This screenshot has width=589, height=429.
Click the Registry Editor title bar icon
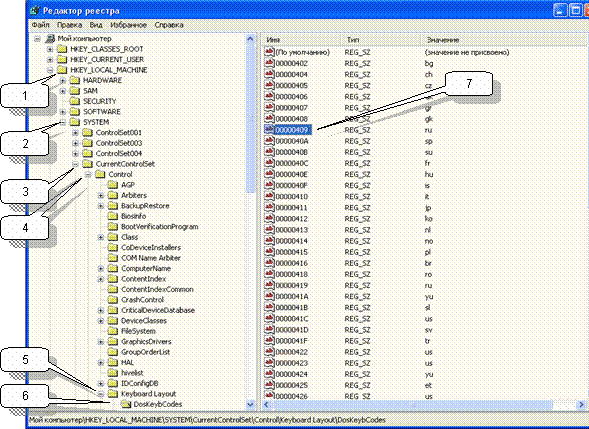tap(35, 11)
